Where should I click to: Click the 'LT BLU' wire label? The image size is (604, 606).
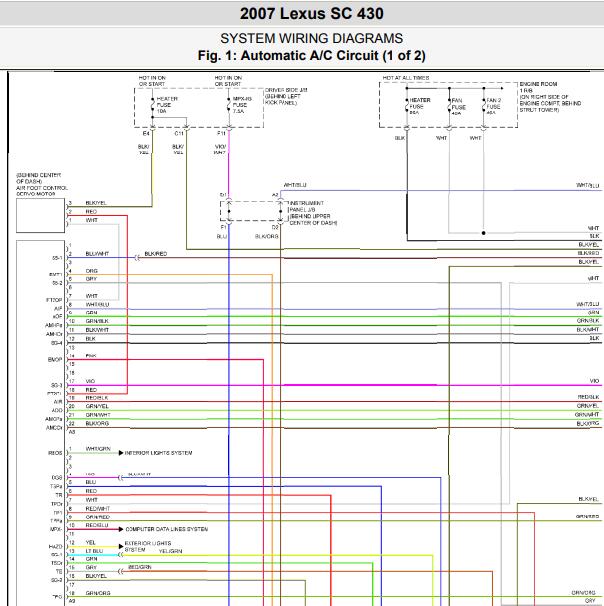[94, 550]
